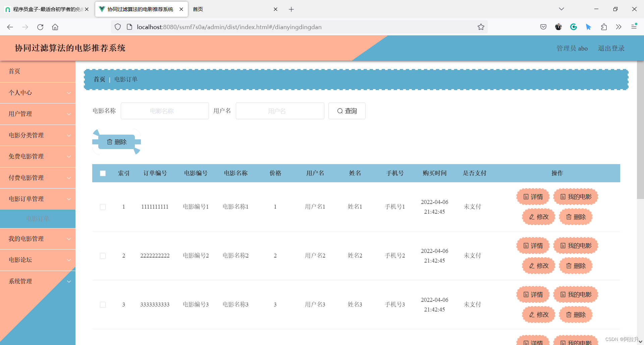
Task: Click 修改 for order 1111111111
Action: pyautogui.click(x=539, y=217)
